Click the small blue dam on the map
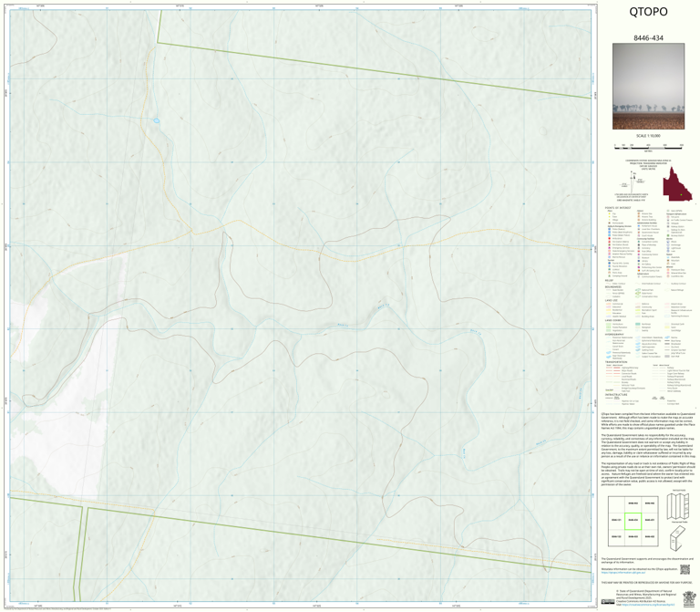700x612 pixels. pyautogui.click(x=157, y=120)
